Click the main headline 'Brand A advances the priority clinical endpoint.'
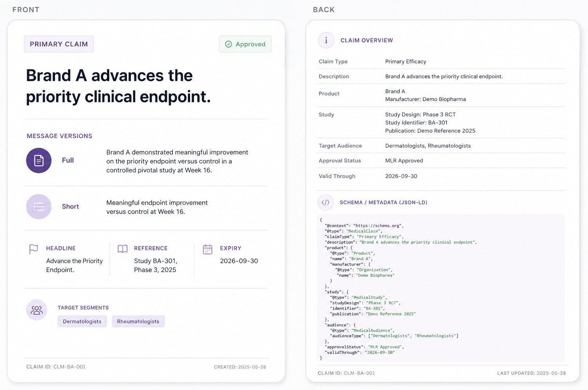The width and height of the screenshot is (588, 390). click(x=118, y=86)
